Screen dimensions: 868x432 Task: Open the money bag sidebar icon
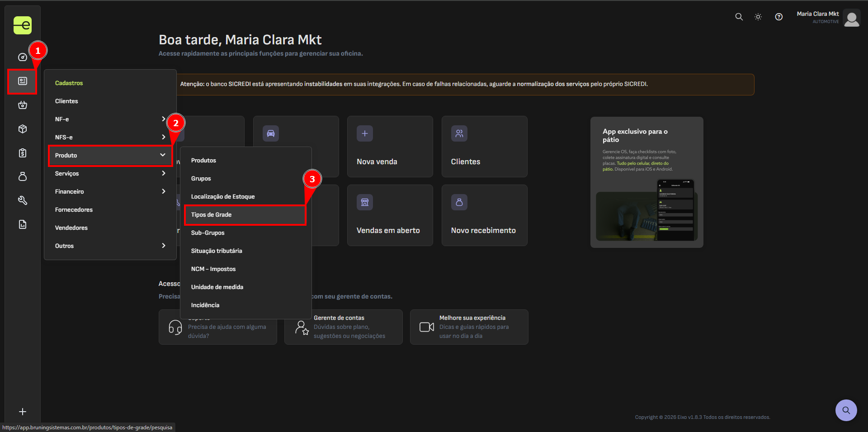click(23, 176)
